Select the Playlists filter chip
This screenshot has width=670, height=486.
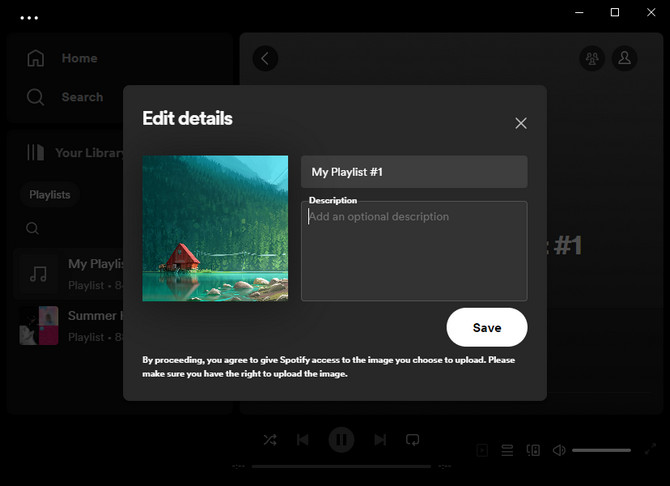coord(50,194)
